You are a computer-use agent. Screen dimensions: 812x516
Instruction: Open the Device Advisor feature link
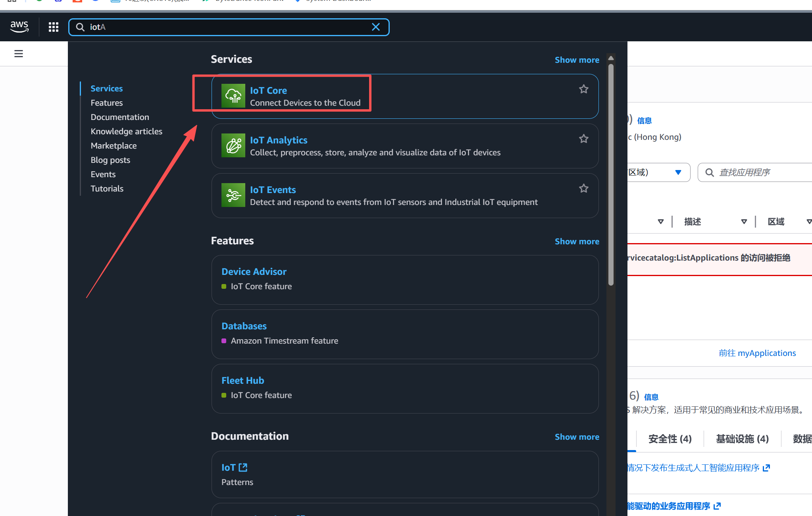[254, 272]
